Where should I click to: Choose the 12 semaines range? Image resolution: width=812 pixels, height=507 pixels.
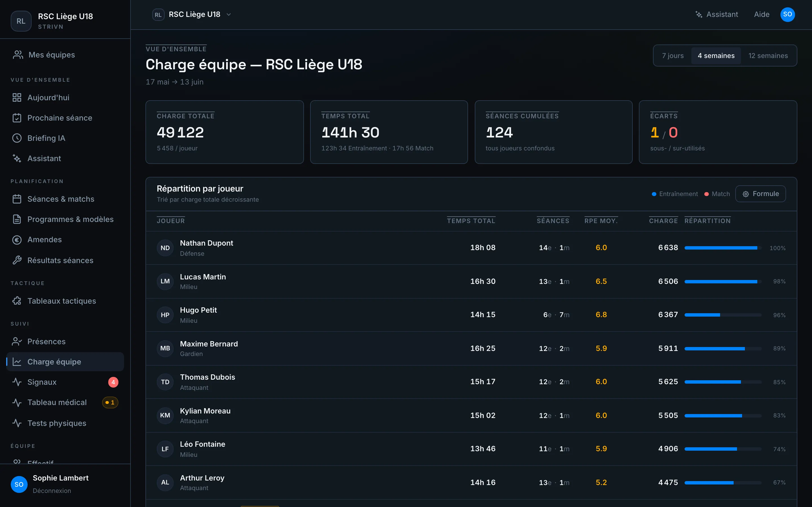click(768, 56)
